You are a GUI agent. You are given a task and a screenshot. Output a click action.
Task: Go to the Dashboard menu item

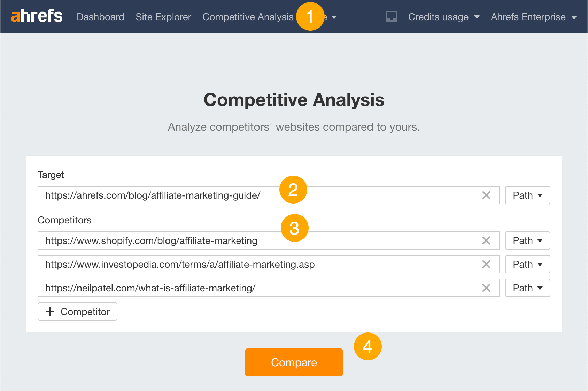pos(100,17)
